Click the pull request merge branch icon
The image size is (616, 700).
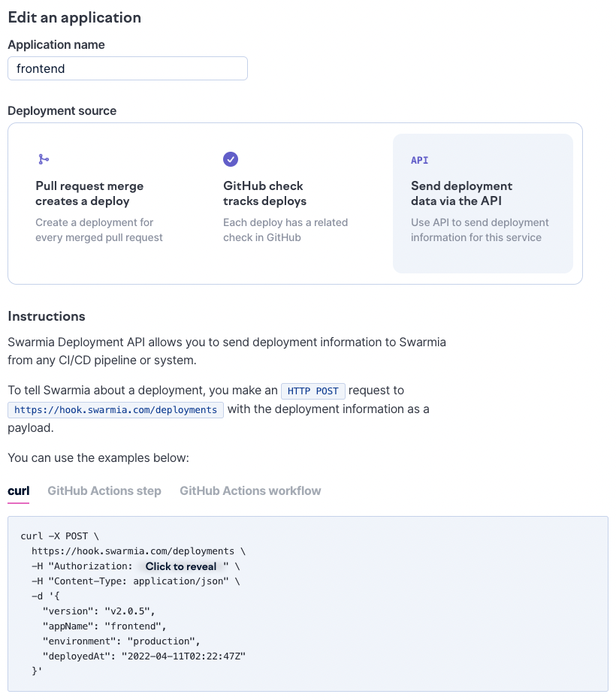tap(44, 159)
